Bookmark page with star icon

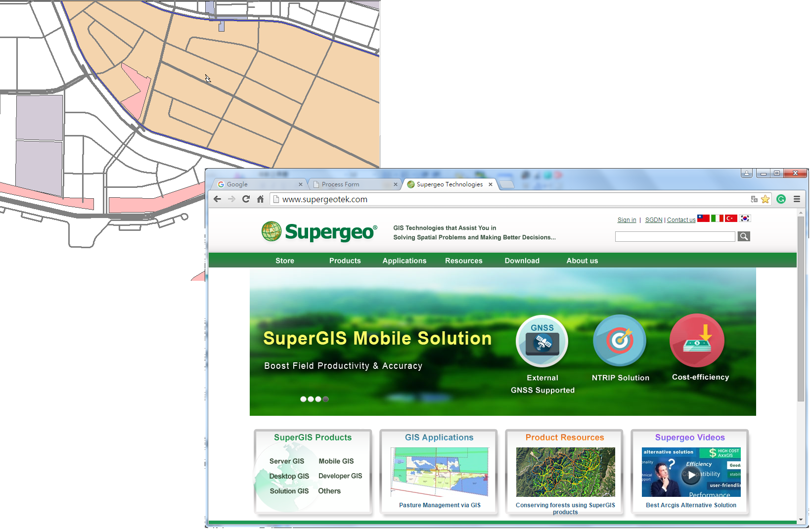(x=765, y=199)
